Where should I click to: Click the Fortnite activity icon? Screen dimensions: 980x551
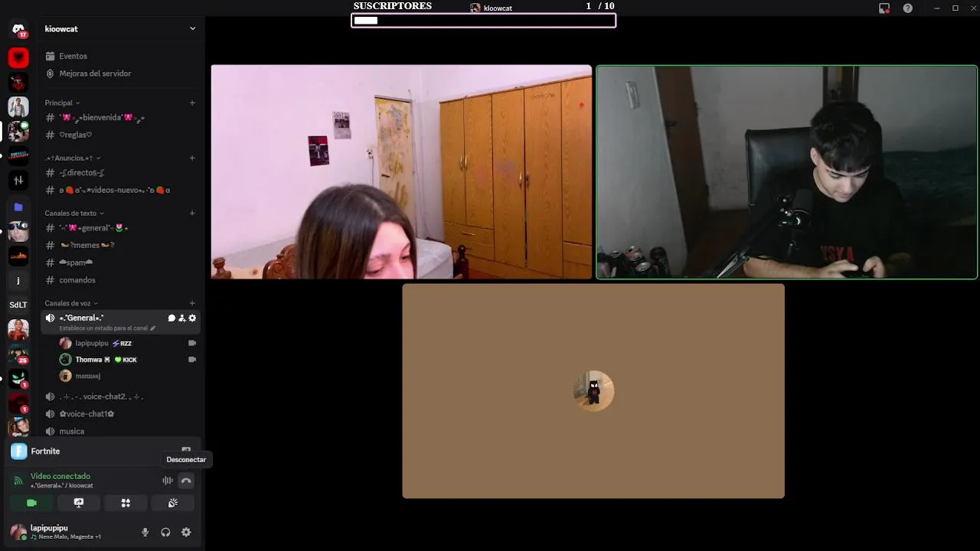pos(19,452)
